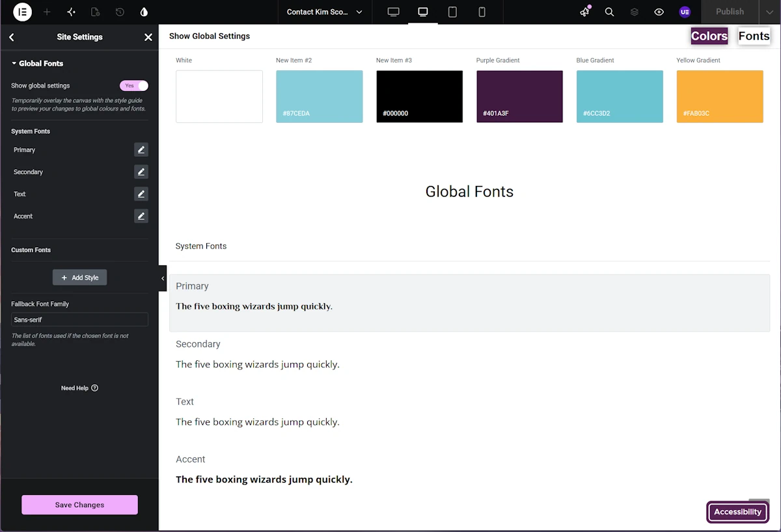The height and width of the screenshot is (532, 781).
Task: Select the black #000000 swatch
Action: (420, 96)
